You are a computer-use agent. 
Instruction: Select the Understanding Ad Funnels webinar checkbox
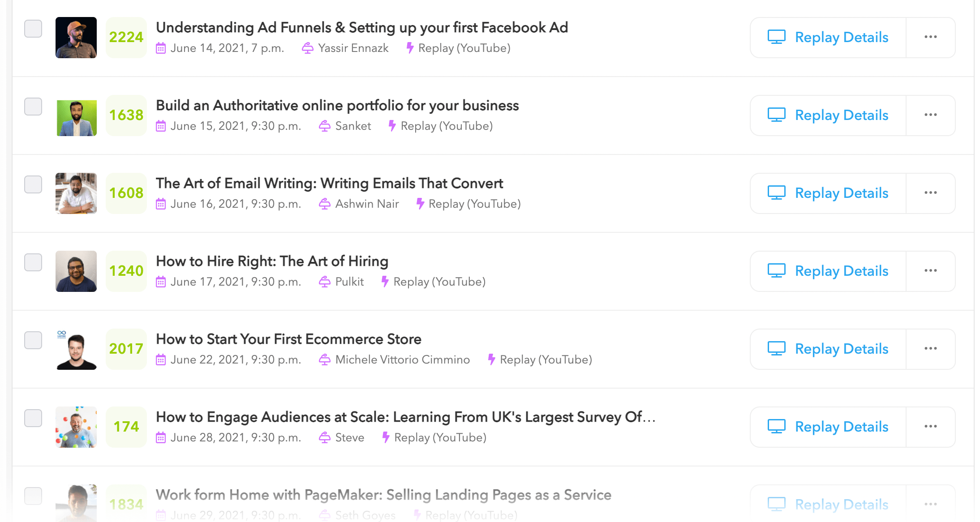pos(33,29)
